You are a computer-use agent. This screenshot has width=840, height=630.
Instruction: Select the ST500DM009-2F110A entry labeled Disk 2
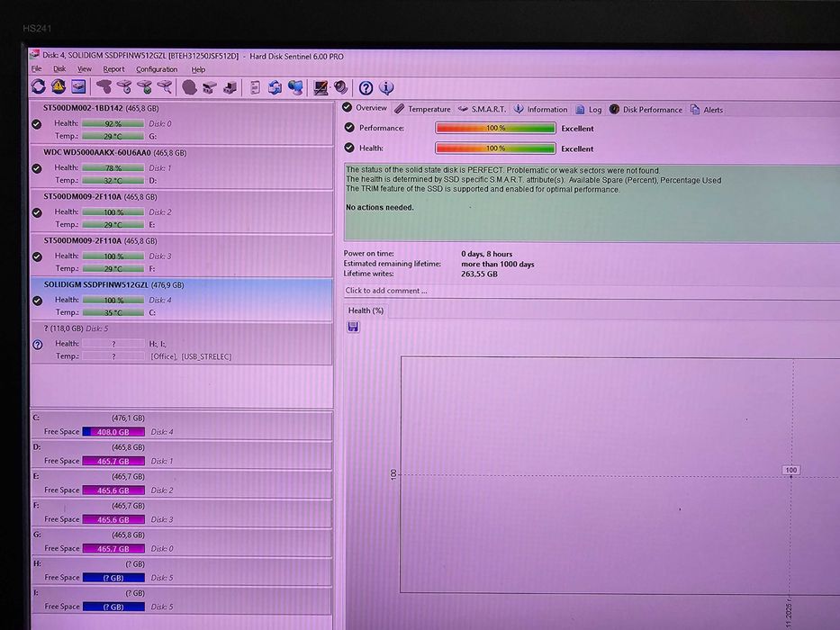coord(182,211)
